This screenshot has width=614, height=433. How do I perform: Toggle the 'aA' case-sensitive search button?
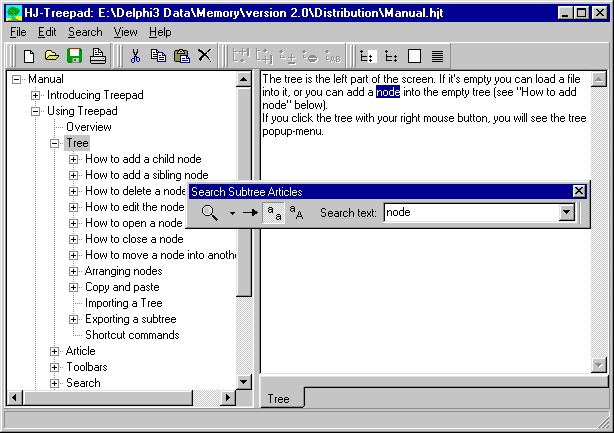[x=296, y=213]
